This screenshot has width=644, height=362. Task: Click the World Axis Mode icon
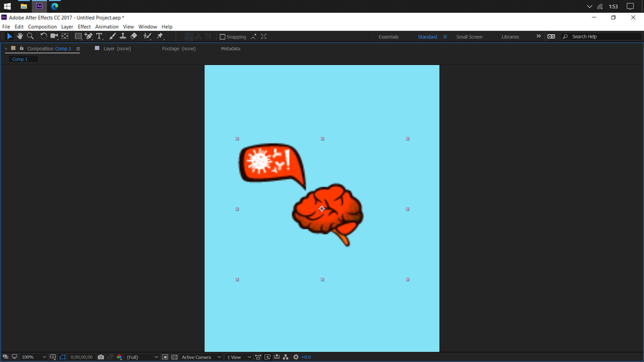pyautogui.click(x=199, y=37)
